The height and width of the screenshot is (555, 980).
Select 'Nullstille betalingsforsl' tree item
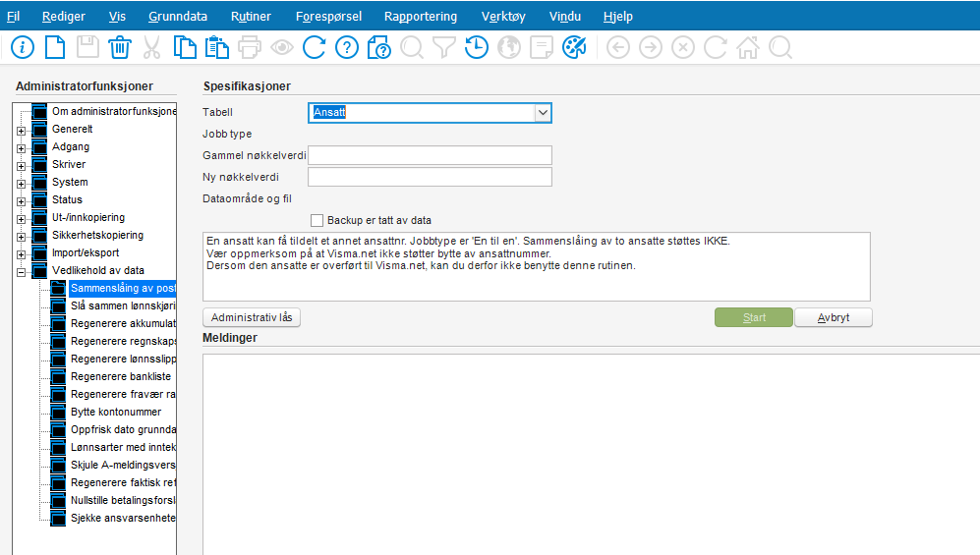tap(123, 500)
